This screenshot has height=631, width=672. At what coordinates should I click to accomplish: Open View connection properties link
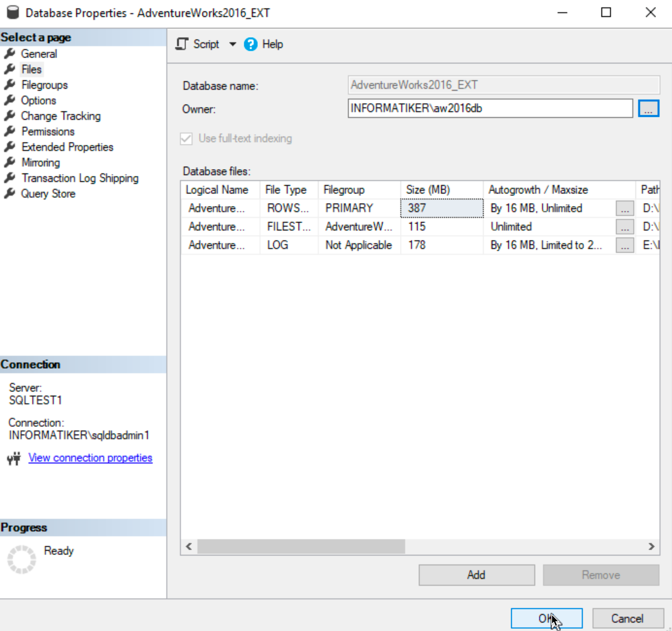click(90, 457)
